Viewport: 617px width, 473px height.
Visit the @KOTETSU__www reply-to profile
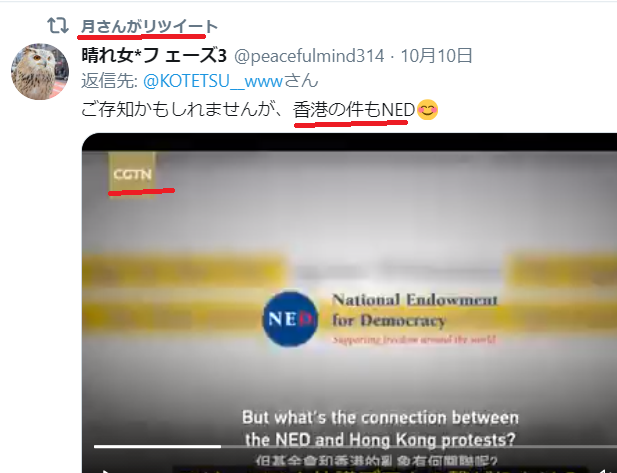click(x=213, y=81)
